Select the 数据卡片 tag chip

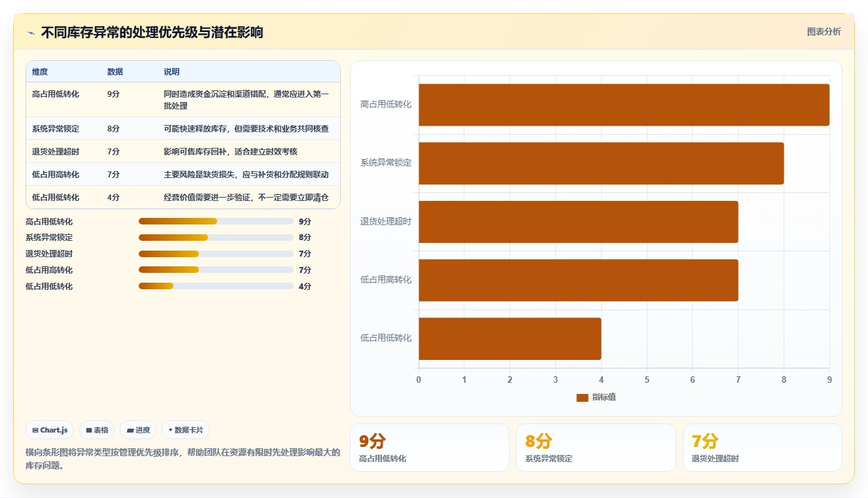(x=186, y=430)
